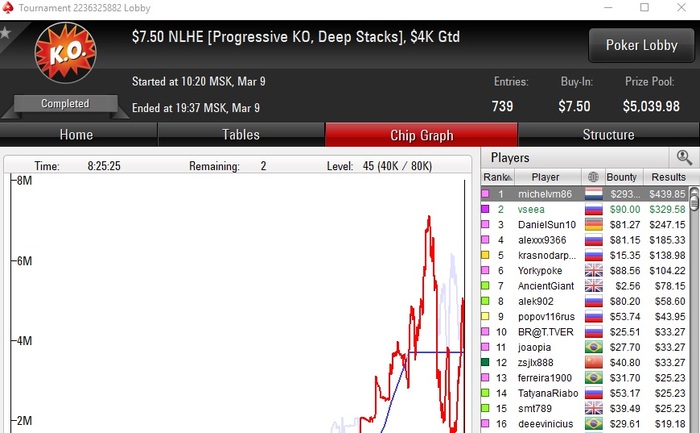Click the Russian flag for alexxx9366
Screen dimensions: 700x433
[x=594, y=240]
